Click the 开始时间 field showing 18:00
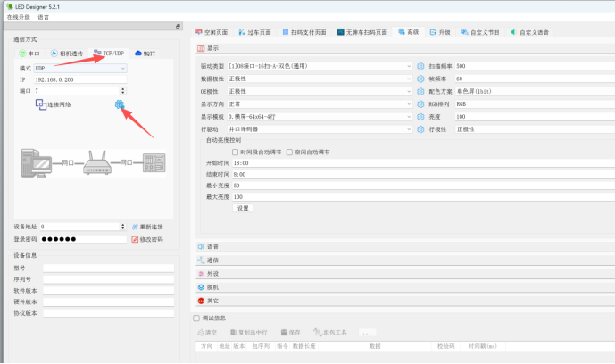Screen dimensions: 615x364 [424, 163]
